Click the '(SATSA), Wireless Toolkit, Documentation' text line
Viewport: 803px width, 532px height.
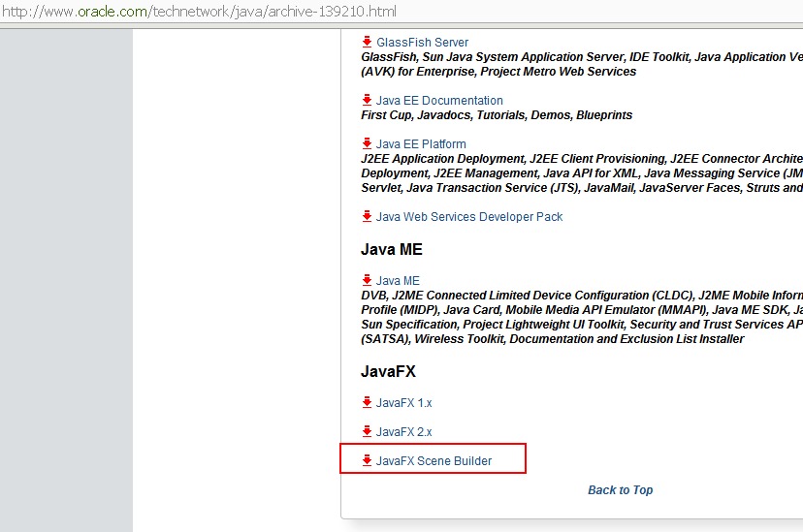click(x=553, y=339)
